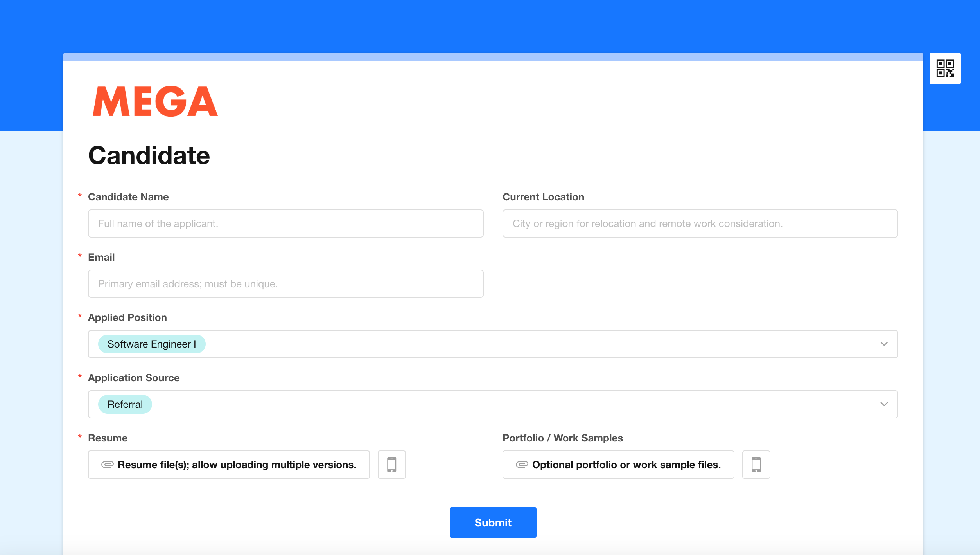The height and width of the screenshot is (555, 980).
Task: Focus the Email input field
Action: pyautogui.click(x=285, y=284)
